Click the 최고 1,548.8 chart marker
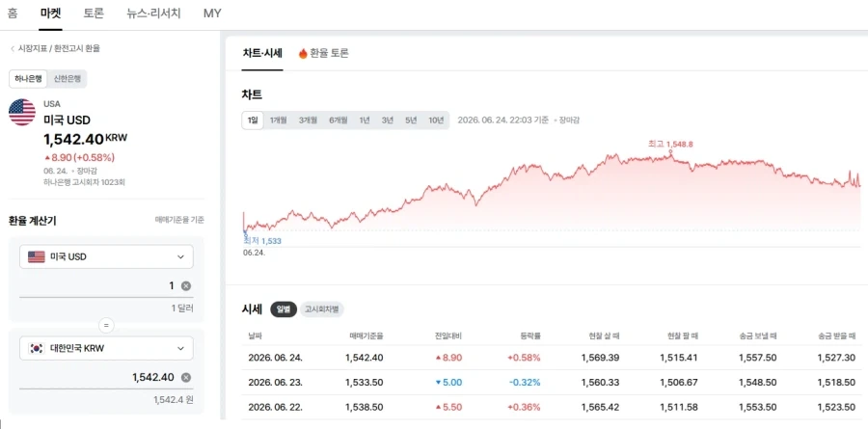This screenshot has height=429, width=868. pyautogui.click(x=670, y=144)
